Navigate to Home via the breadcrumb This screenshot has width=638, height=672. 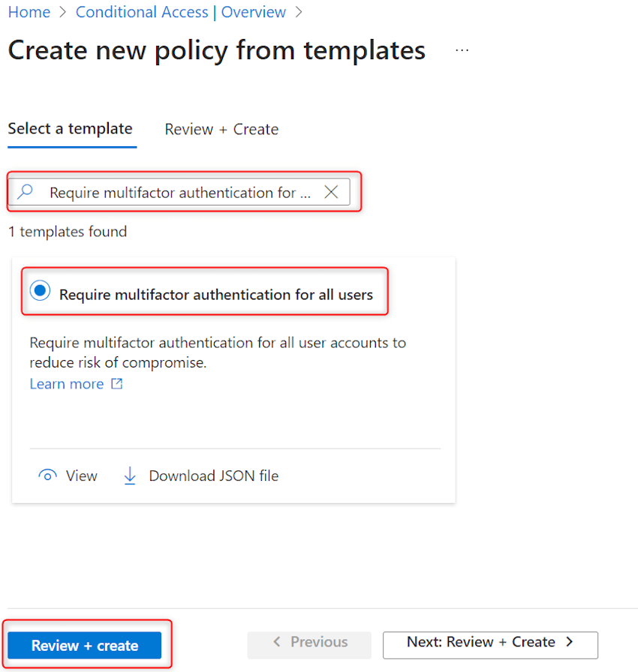click(x=29, y=12)
